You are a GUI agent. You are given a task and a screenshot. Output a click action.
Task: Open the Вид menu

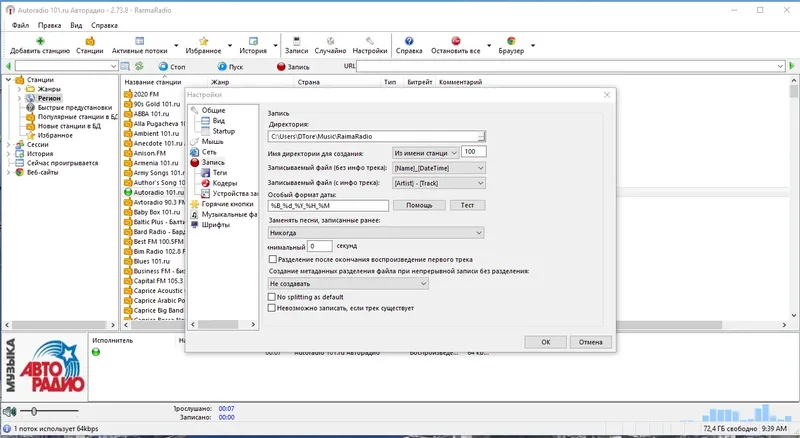click(x=76, y=25)
